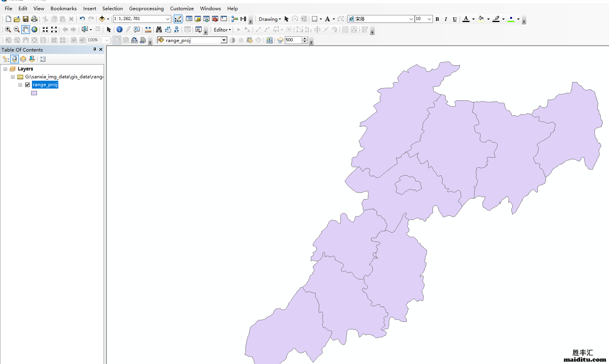Screen dimensions: 609x364
Task: Use the Find tool to search features
Action: coord(159,29)
